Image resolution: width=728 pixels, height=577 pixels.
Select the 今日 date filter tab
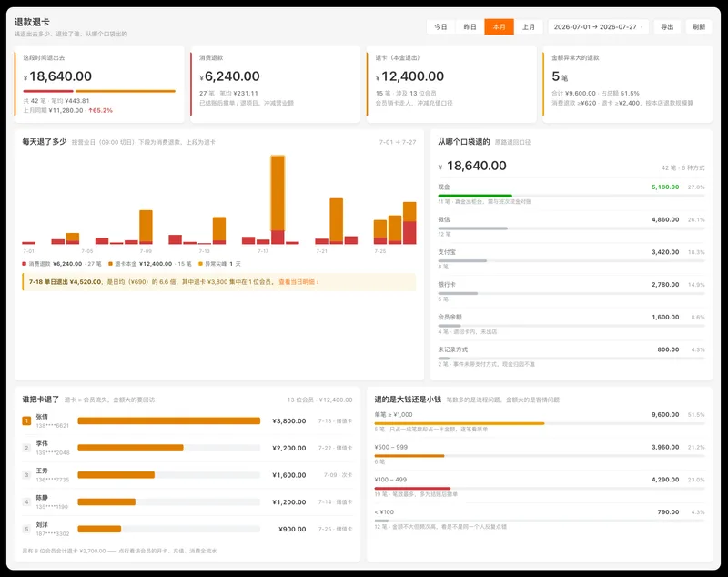click(x=440, y=27)
